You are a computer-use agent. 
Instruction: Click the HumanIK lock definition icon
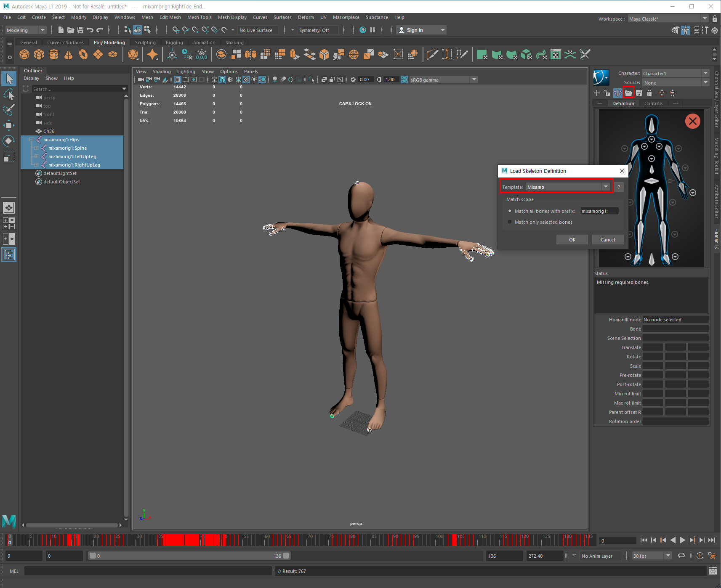click(607, 93)
